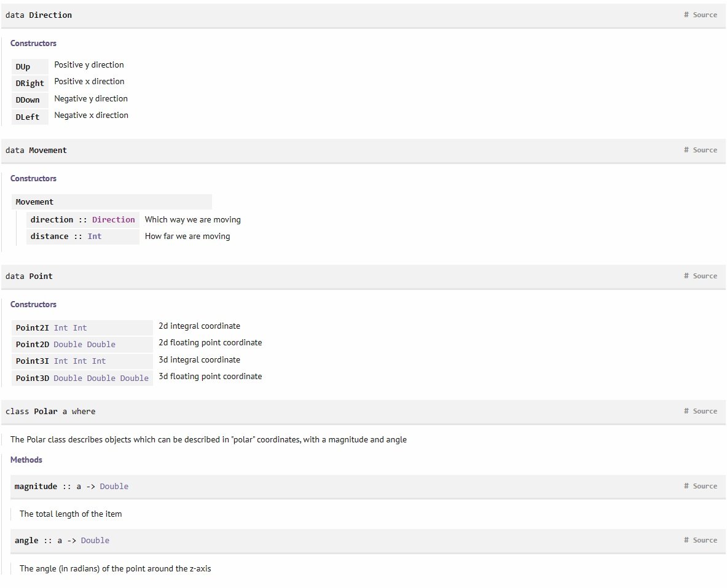Click the anchor icon beside class Polar
Screen dimensions: 727x588
(x=685, y=411)
